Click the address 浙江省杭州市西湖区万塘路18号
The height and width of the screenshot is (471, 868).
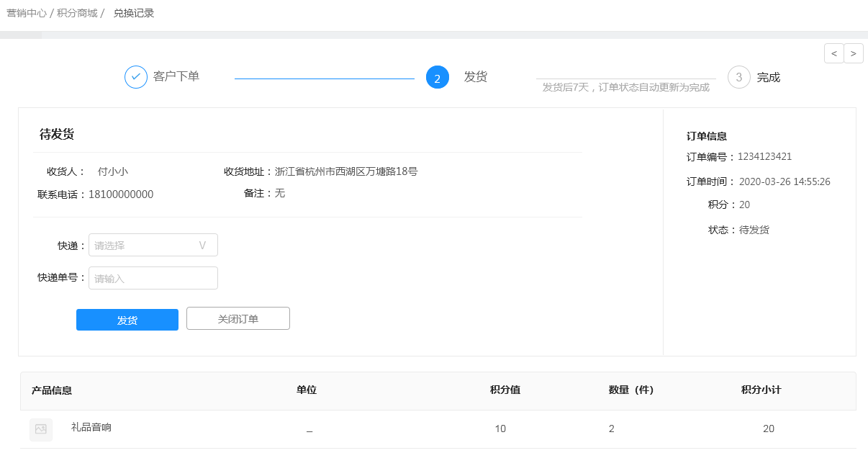(x=346, y=171)
